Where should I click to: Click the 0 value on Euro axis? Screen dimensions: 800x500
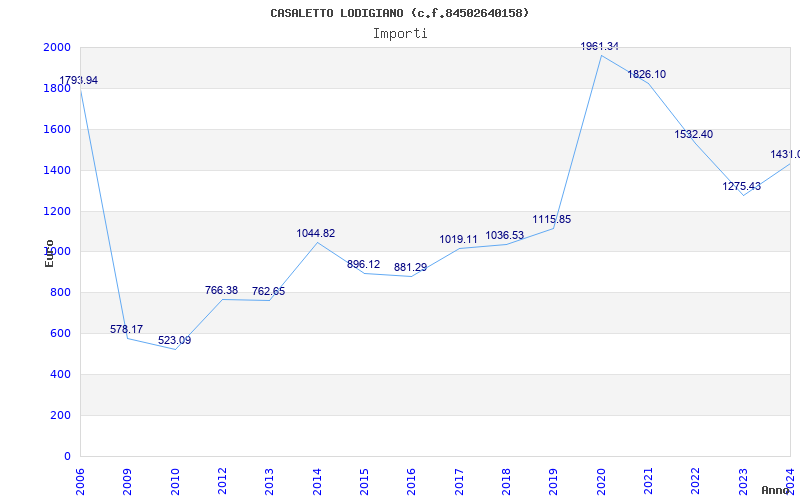click(67, 456)
